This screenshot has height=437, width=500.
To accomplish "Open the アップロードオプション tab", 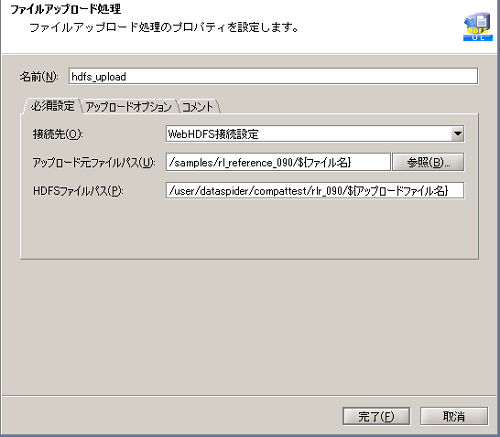I will [x=129, y=107].
